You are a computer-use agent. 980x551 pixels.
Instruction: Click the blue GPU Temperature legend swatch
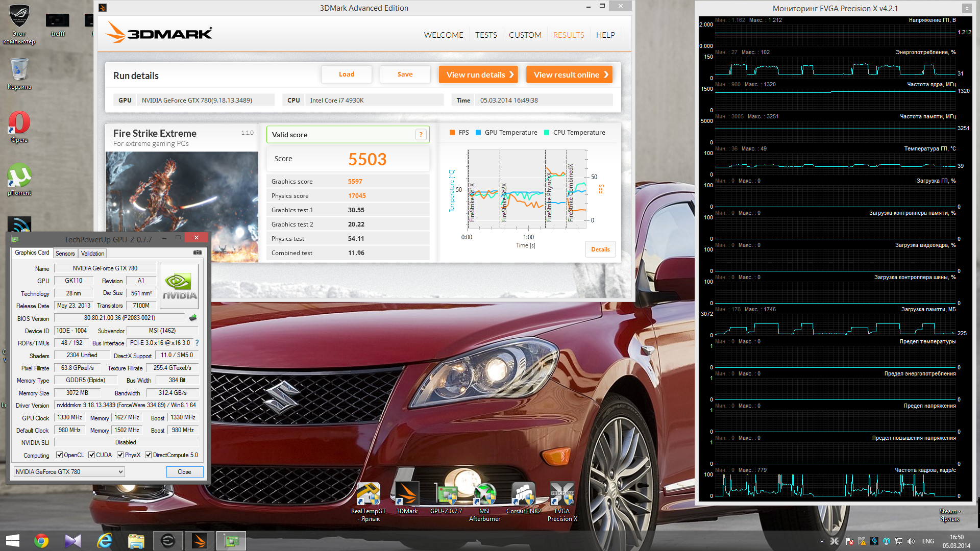pyautogui.click(x=478, y=133)
